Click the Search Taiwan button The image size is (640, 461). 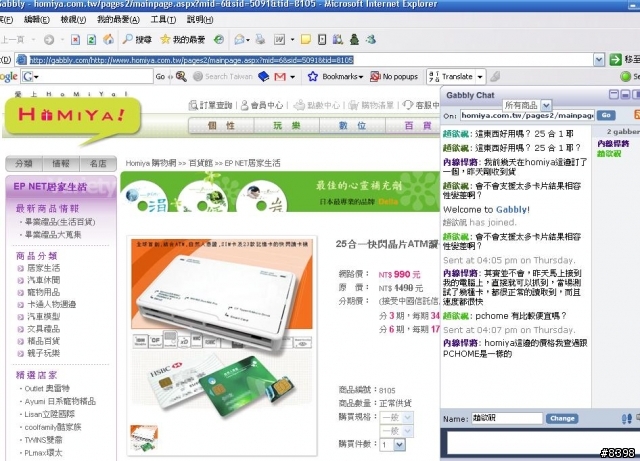pos(223,76)
